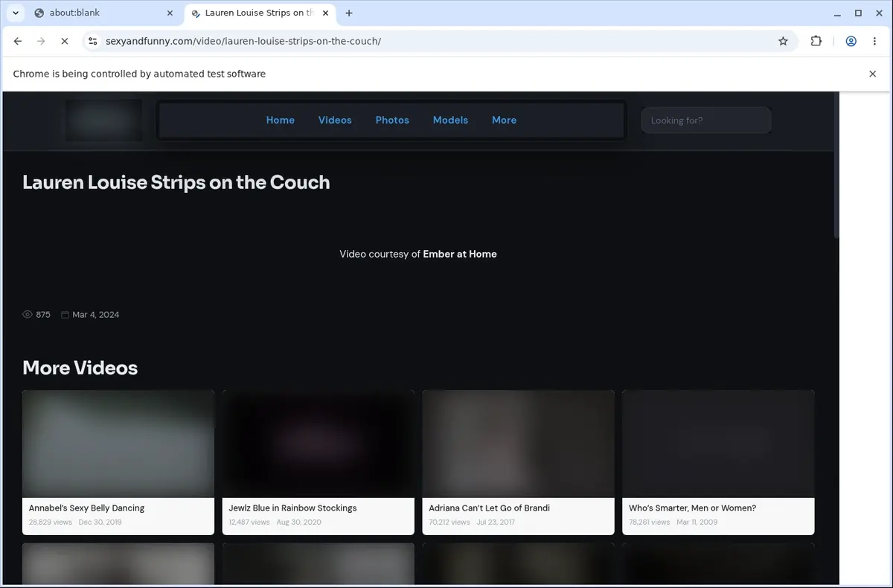Click the blurred site logo
The height and width of the screenshot is (588, 893).
(103, 120)
